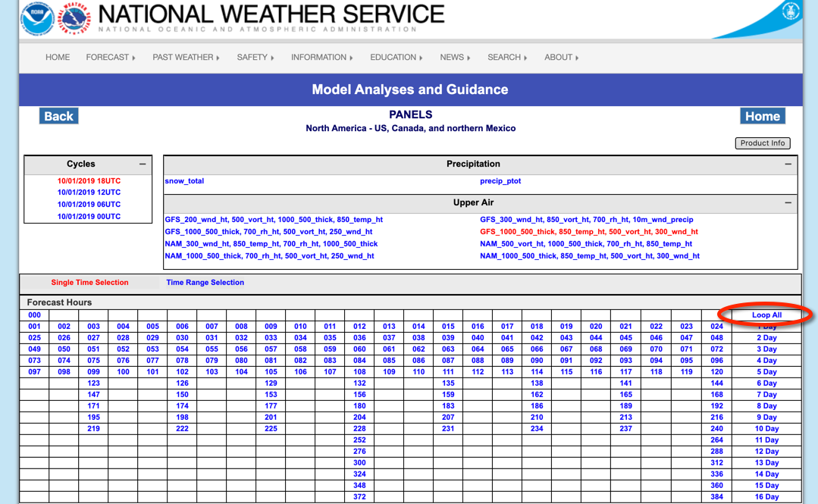
Task: Open GFS_200_wnd_ht panel product
Action: [x=274, y=220]
